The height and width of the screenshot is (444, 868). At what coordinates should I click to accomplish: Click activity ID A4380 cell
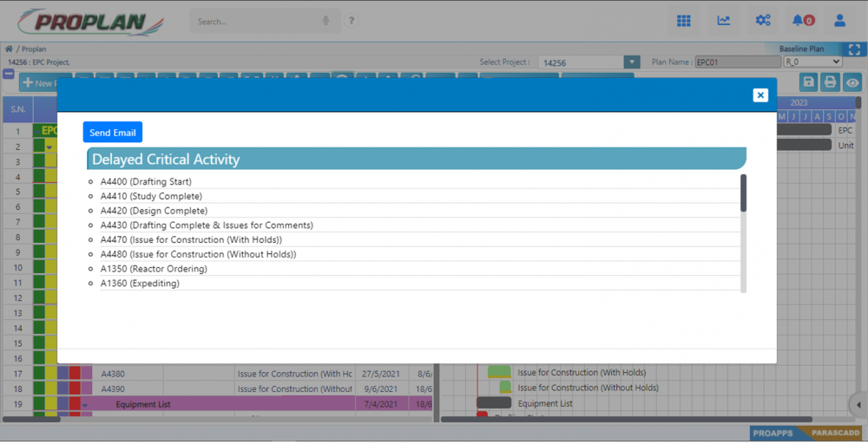tap(113, 374)
